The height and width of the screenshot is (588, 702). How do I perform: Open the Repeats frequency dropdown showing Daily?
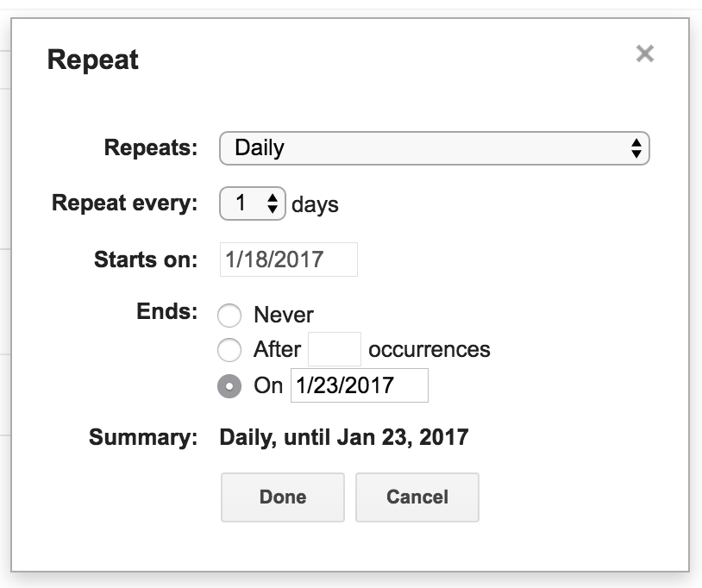[x=434, y=148]
